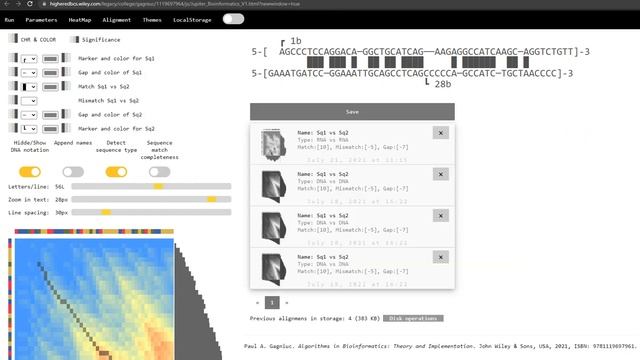This screenshot has height=360, width=640.
Task: Click the bottom aligned sequence starting GAAATGATCC
Action: pos(412,73)
